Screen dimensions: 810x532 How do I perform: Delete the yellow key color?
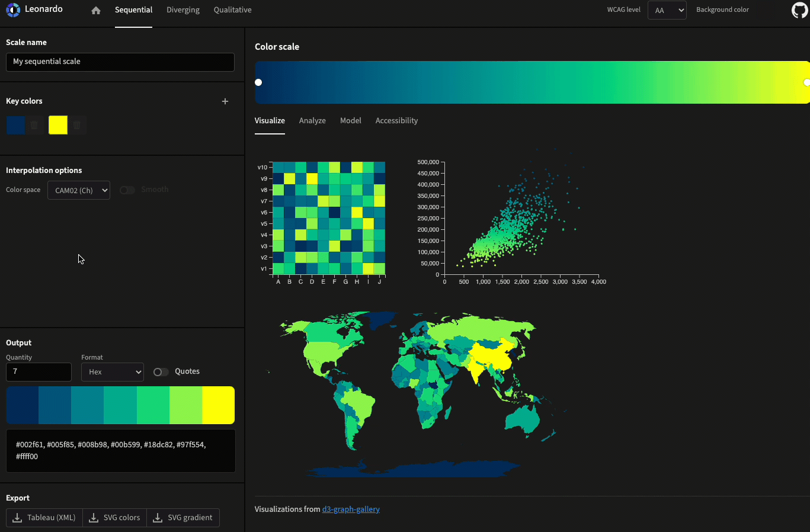77,125
